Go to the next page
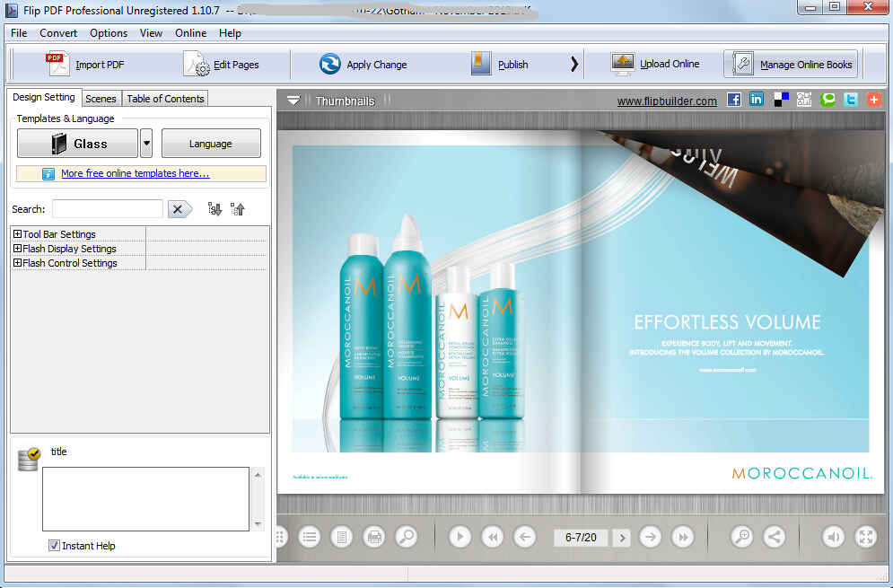 pyautogui.click(x=650, y=537)
